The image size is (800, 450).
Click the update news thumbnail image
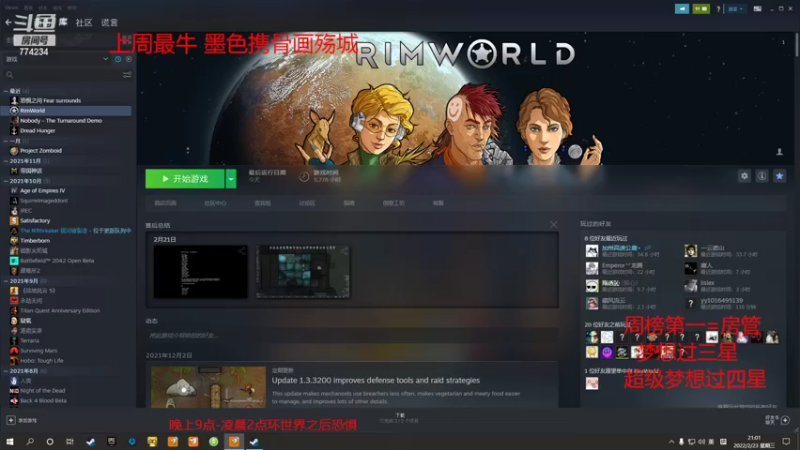point(208,387)
